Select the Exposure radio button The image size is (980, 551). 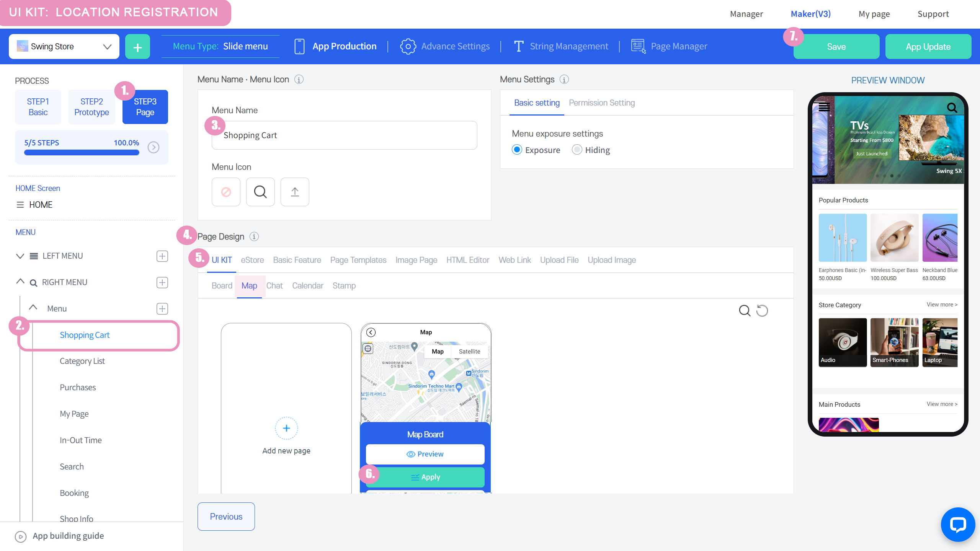pyautogui.click(x=517, y=150)
